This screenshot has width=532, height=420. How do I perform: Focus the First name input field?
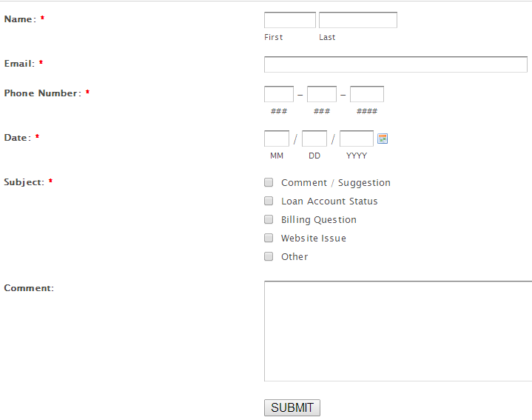coord(290,20)
